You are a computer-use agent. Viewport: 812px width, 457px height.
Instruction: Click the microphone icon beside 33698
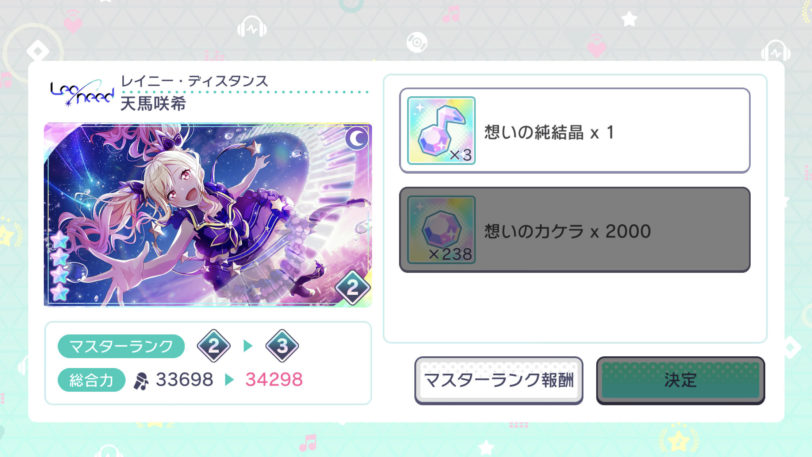(140, 381)
